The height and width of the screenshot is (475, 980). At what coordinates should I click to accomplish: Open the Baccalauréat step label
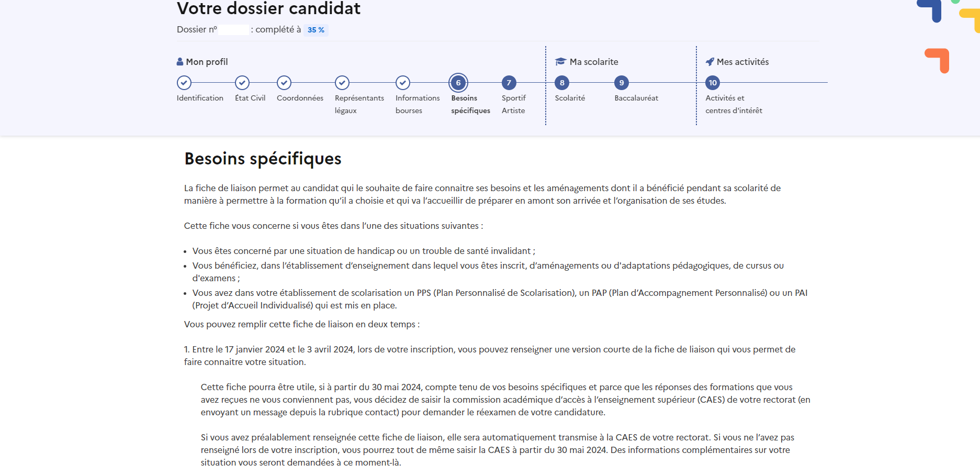click(636, 98)
